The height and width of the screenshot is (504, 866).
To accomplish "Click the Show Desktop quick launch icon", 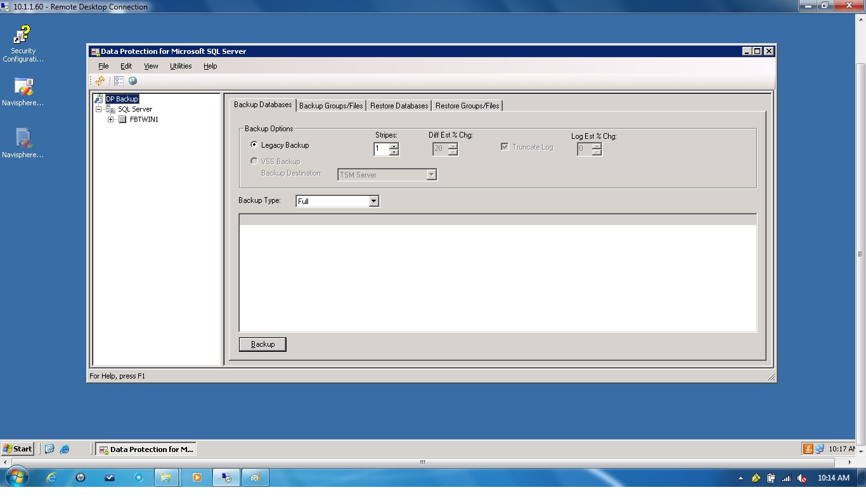I will (49, 449).
